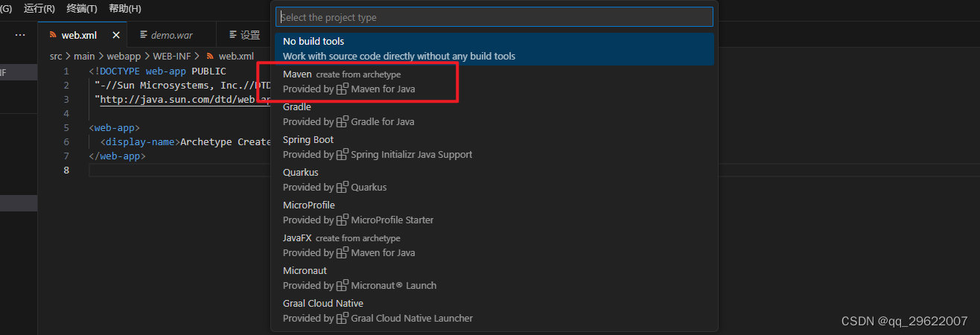This screenshot has width=980, height=335.
Task: Click extension icon beside Graal Cloud Native Launcher
Action: [x=343, y=318]
